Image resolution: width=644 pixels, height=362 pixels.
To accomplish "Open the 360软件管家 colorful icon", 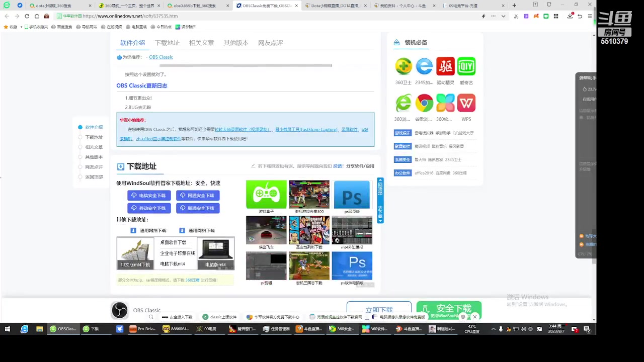I will tap(445, 103).
